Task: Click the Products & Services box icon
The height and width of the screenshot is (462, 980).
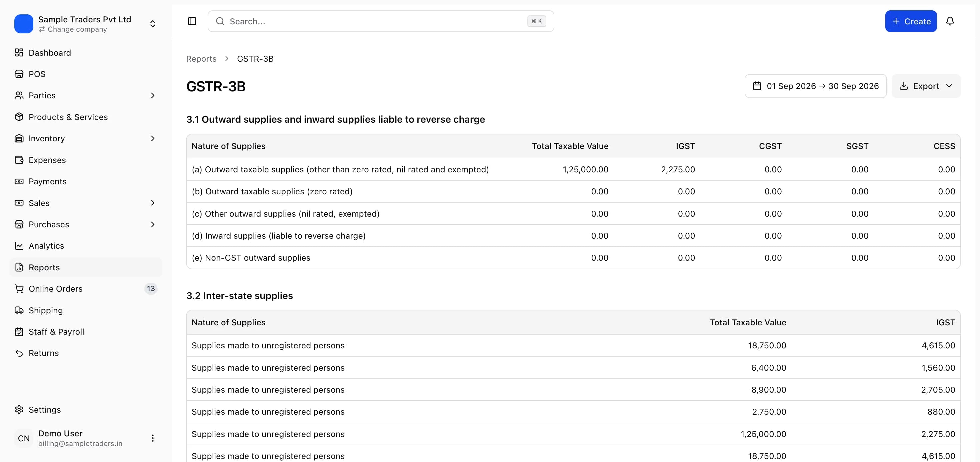Action: 19,117
